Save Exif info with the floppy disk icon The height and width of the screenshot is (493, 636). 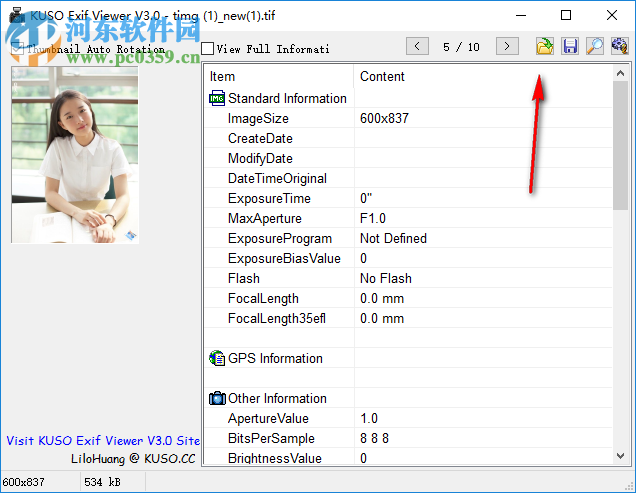(x=570, y=46)
